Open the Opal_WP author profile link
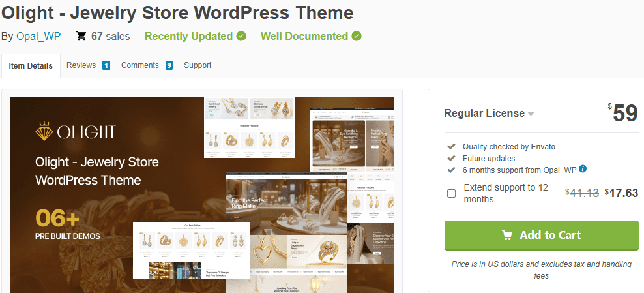 point(38,36)
